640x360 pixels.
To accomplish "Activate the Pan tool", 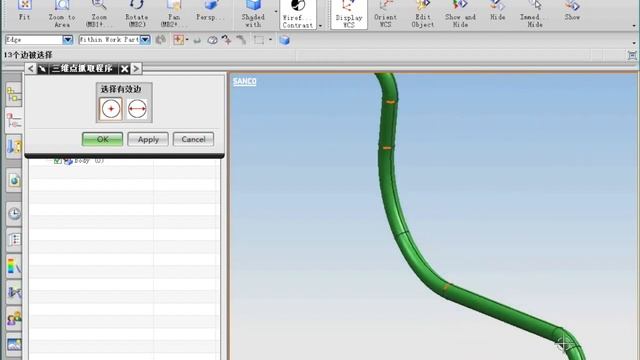I will point(173,13).
